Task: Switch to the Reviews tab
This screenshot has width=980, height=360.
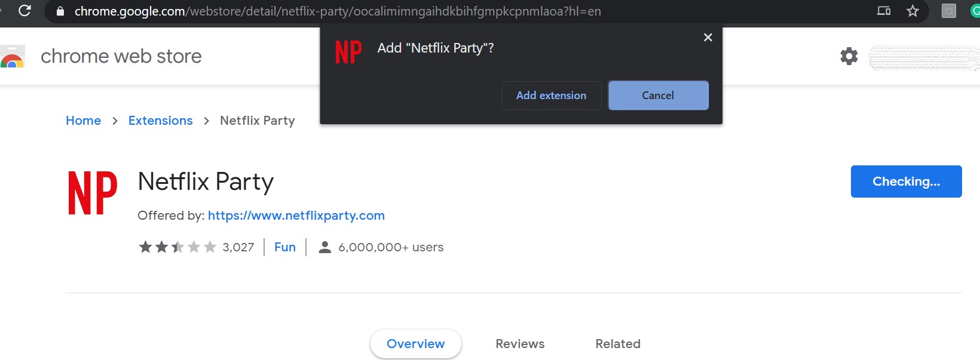Action: coord(520,344)
